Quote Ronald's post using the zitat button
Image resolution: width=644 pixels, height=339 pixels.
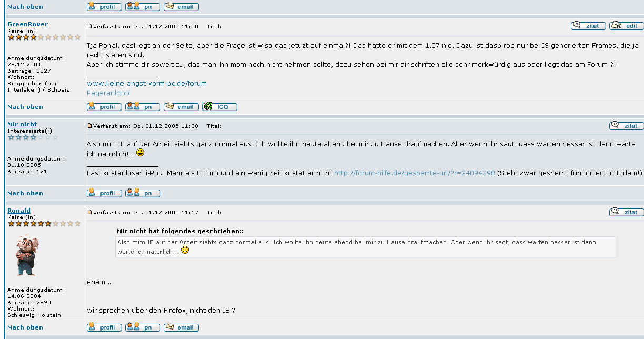click(x=626, y=212)
